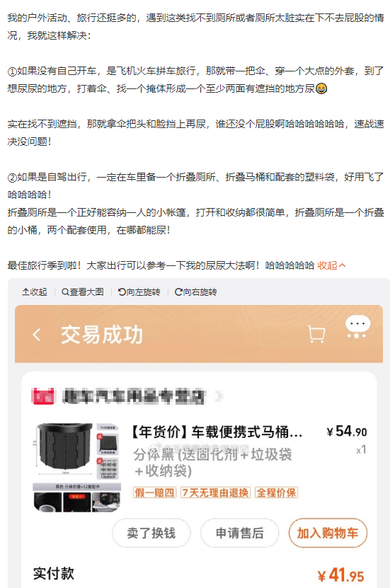Rotate image left with 向左旋转
Screen dimensions: 390x588
139,292
